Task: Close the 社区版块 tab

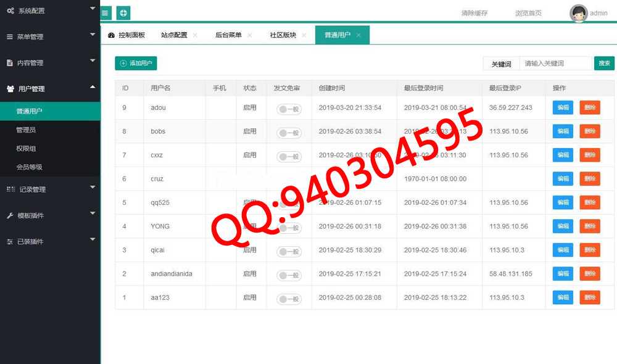Action: pos(304,35)
